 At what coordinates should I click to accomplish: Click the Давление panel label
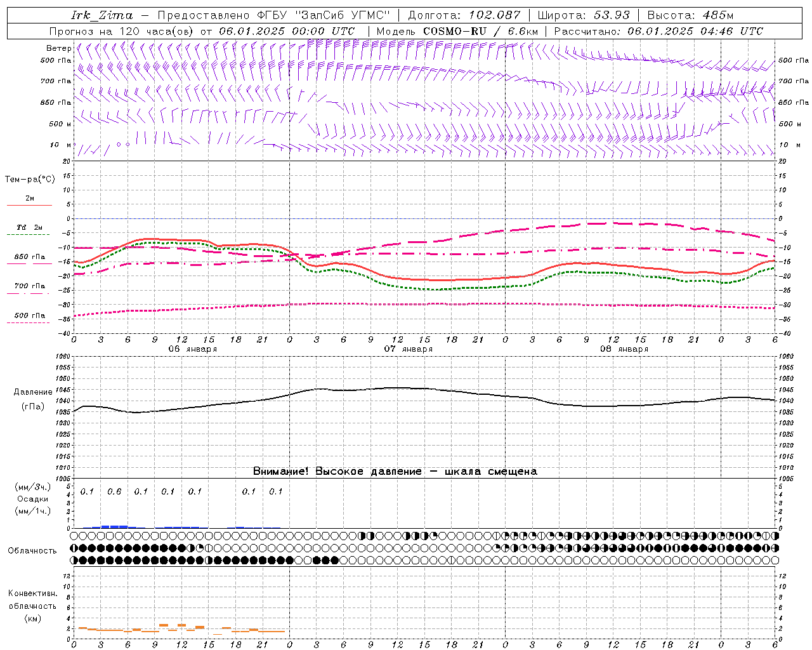point(33,392)
